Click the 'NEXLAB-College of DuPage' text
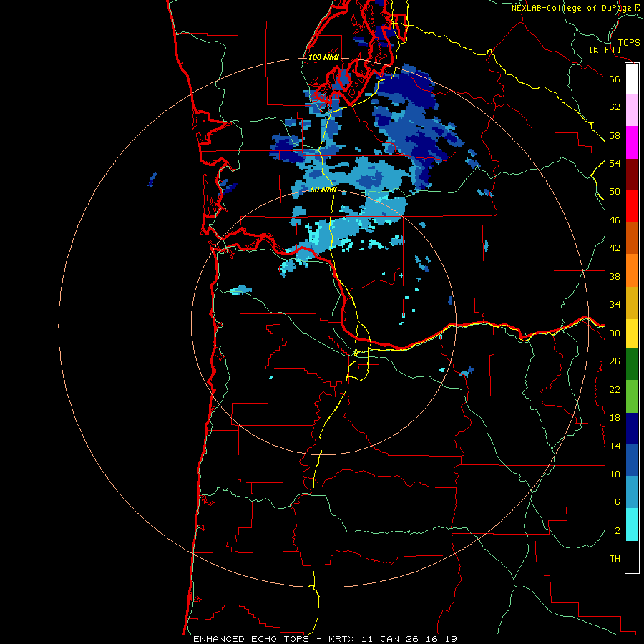Viewport: 644px width, 644px height. click(x=571, y=8)
